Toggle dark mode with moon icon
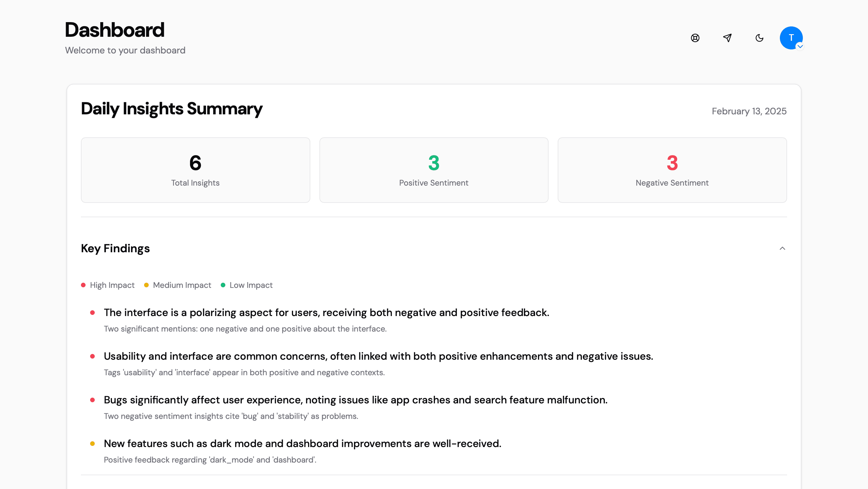Screen dimensions: 868x489 coord(759,38)
